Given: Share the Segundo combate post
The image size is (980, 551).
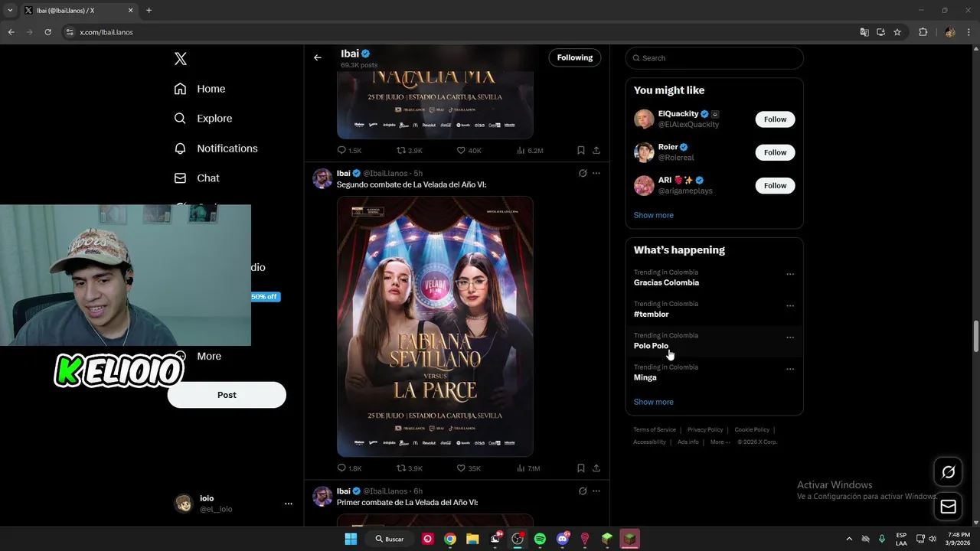Looking at the screenshot, I should 596,468.
